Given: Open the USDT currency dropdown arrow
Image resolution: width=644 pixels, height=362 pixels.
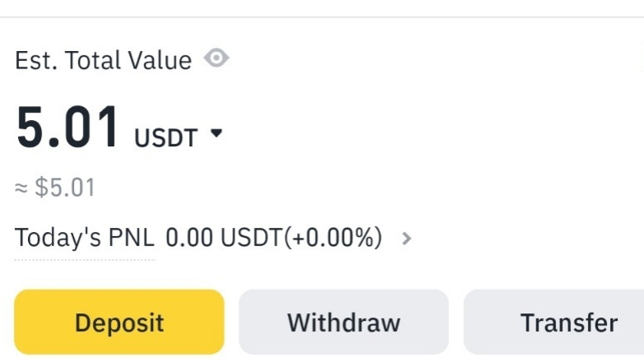Looking at the screenshot, I should click(x=216, y=132).
